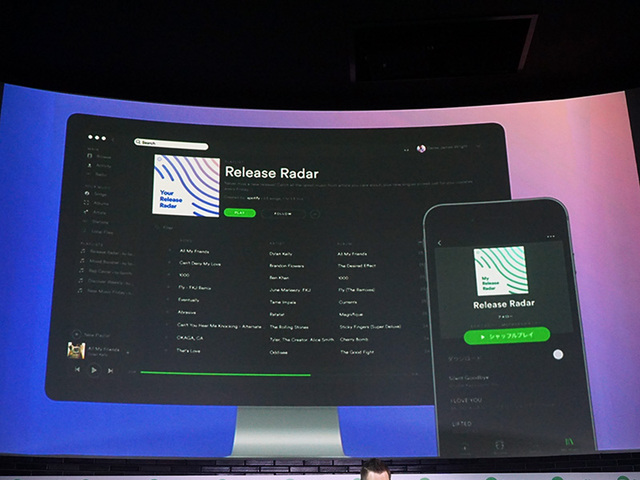Viewport: 640px width, 480px height.
Task: Click the green PLAY button
Action: click(240, 213)
